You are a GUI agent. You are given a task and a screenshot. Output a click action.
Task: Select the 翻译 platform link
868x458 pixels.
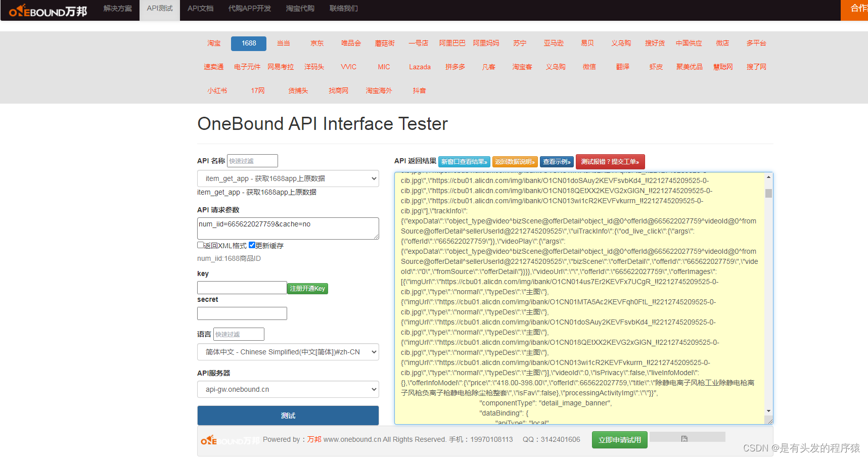(x=623, y=67)
